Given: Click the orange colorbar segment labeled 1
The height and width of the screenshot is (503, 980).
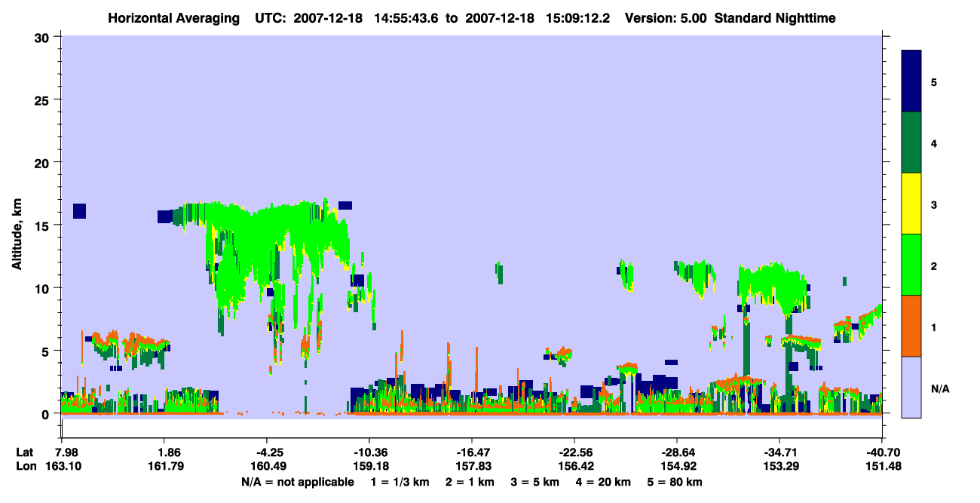Looking at the screenshot, I should 911,326.
